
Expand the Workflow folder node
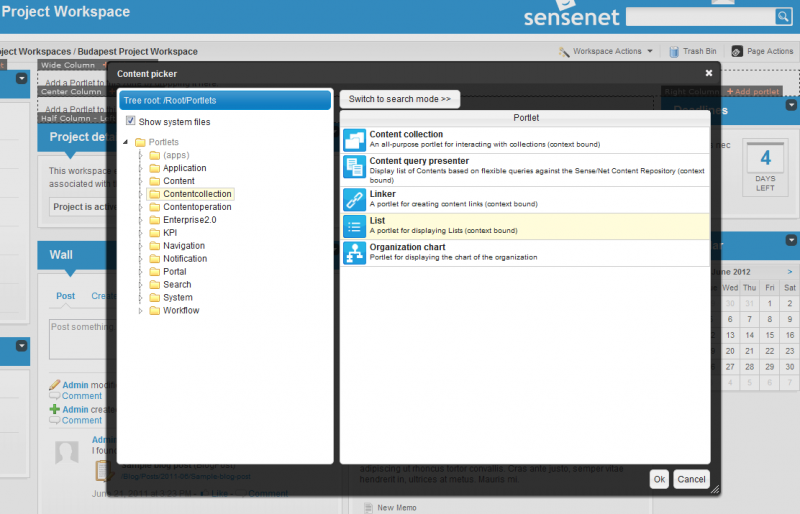[x=140, y=310]
